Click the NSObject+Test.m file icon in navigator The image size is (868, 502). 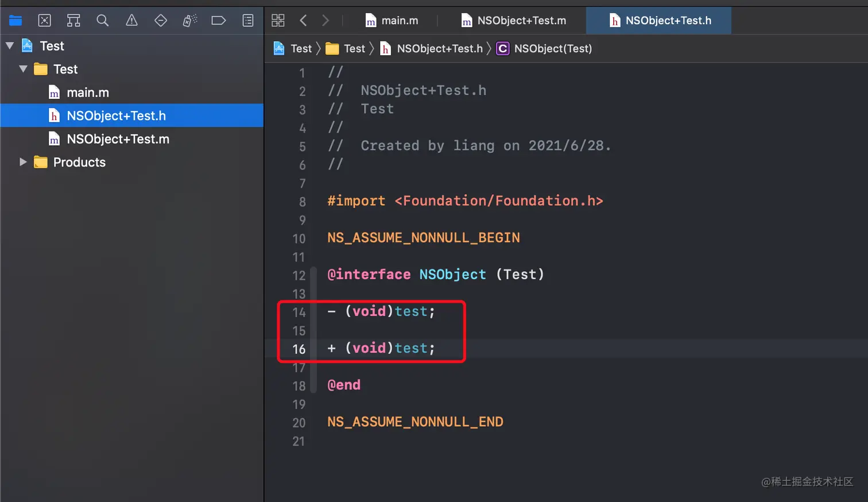tap(54, 139)
